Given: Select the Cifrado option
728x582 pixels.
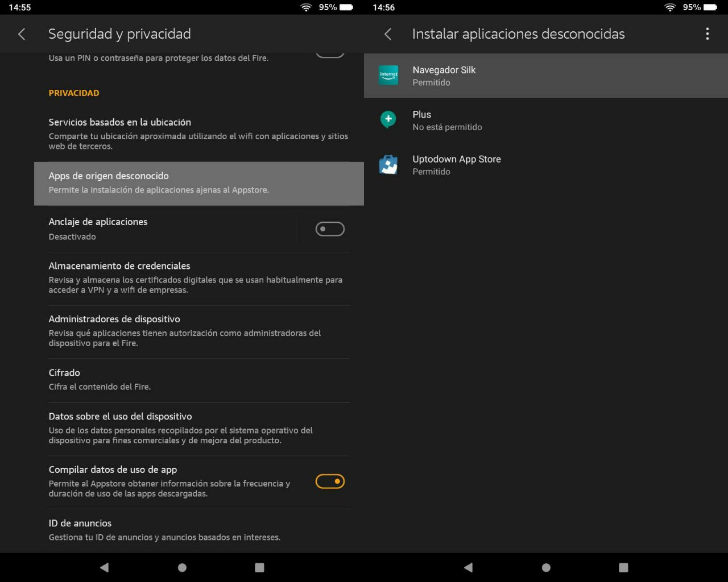Looking at the screenshot, I should (x=199, y=379).
